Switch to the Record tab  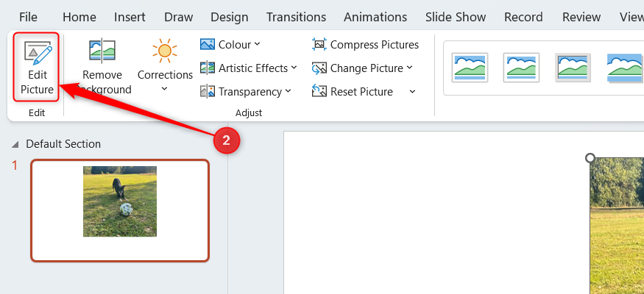(523, 17)
